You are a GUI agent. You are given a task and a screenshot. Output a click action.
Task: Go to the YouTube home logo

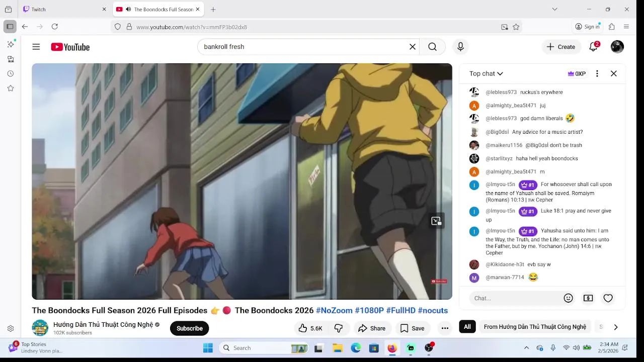70,47
